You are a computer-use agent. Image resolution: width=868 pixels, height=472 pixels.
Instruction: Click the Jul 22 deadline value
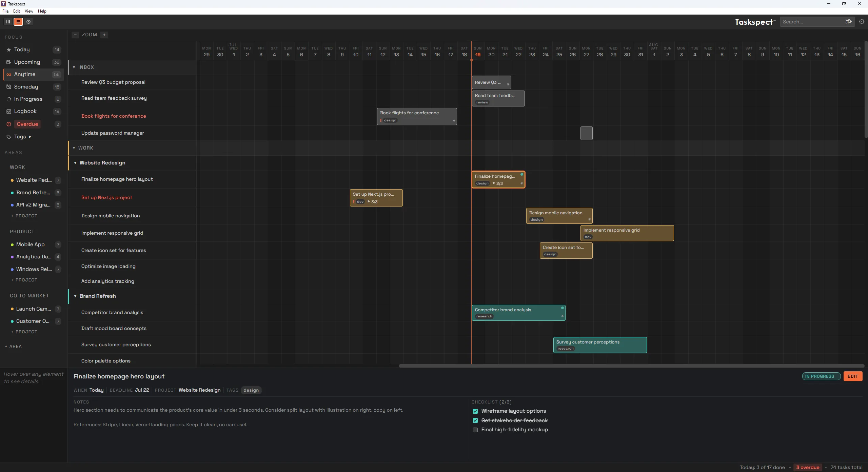point(142,390)
